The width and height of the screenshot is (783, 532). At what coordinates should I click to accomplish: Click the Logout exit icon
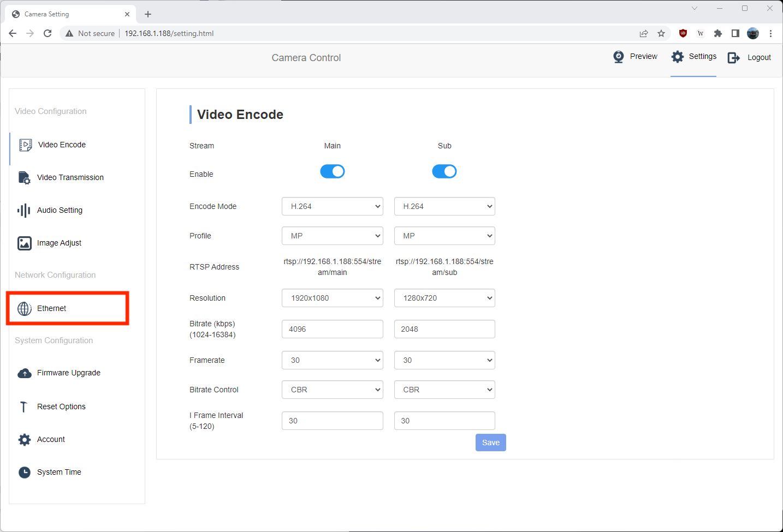click(733, 58)
